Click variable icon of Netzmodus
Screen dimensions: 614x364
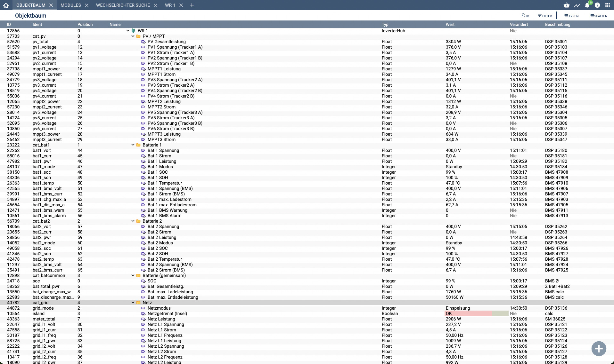143,308
